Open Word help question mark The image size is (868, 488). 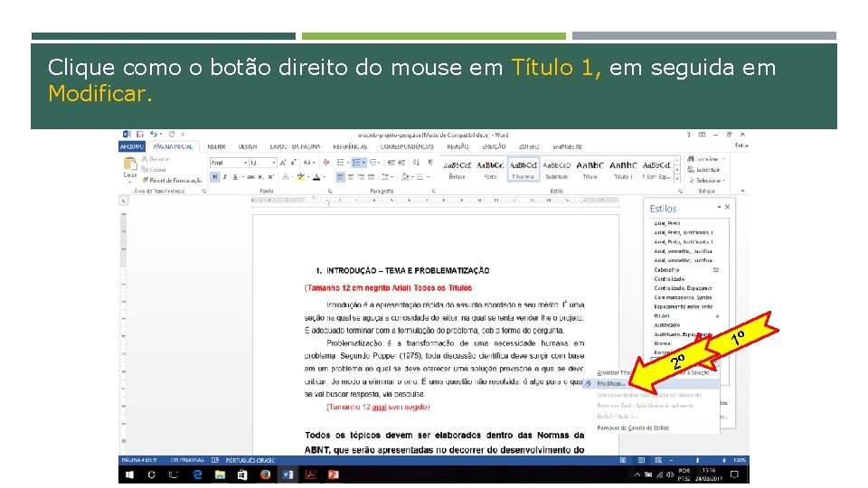pos(689,135)
